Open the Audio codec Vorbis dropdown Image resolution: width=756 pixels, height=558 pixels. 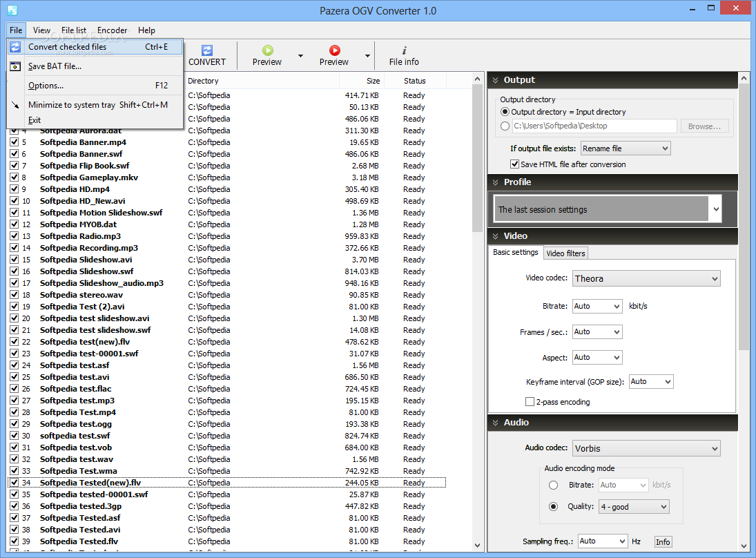(x=646, y=448)
